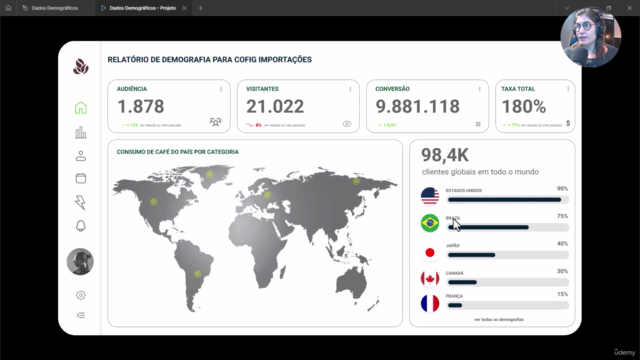
Task: Click 'clientes globais em todo o mundo' text
Action: coord(480,172)
